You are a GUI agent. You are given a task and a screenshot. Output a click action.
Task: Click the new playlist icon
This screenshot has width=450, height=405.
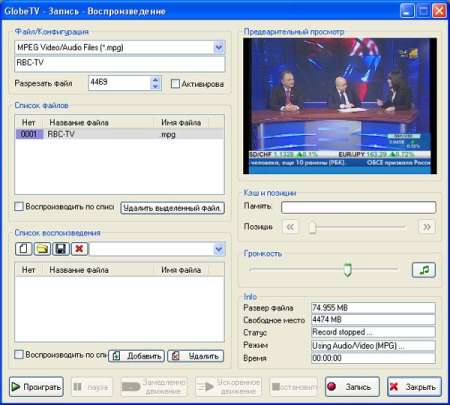tap(23, 249)
